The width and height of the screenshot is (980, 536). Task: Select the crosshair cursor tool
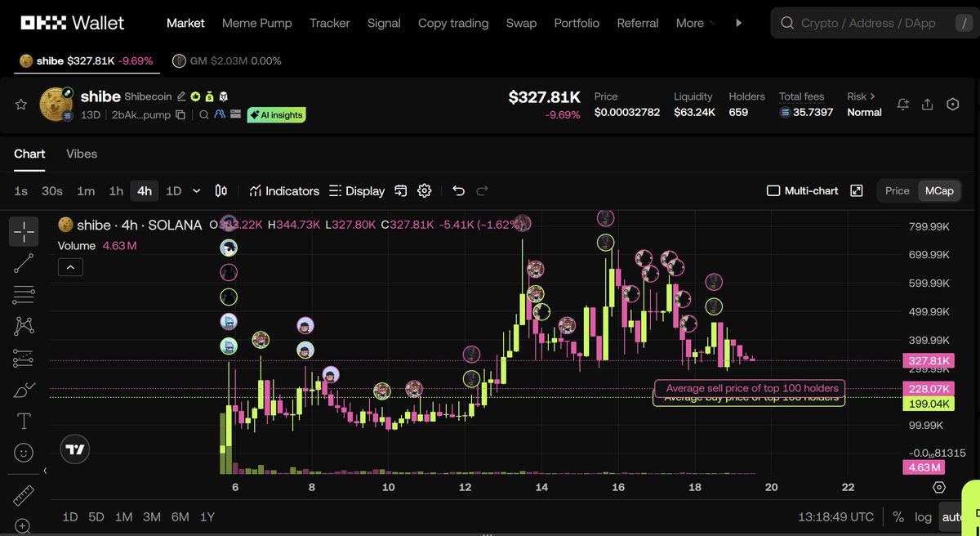coord(24,232)
